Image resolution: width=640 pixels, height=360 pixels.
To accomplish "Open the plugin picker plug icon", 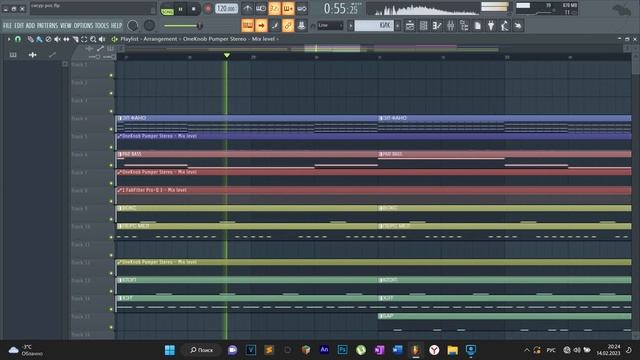I will pos(491,26).
